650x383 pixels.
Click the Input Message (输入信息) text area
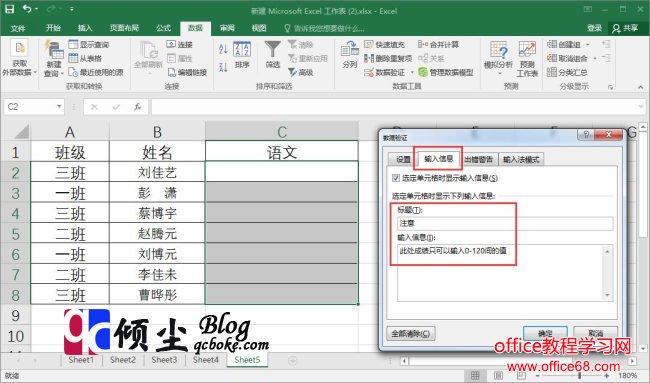click(x=504, y=272)
